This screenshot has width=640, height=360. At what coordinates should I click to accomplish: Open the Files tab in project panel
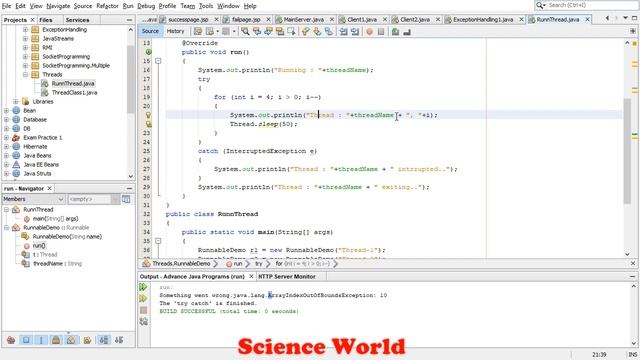coord(46,20)
